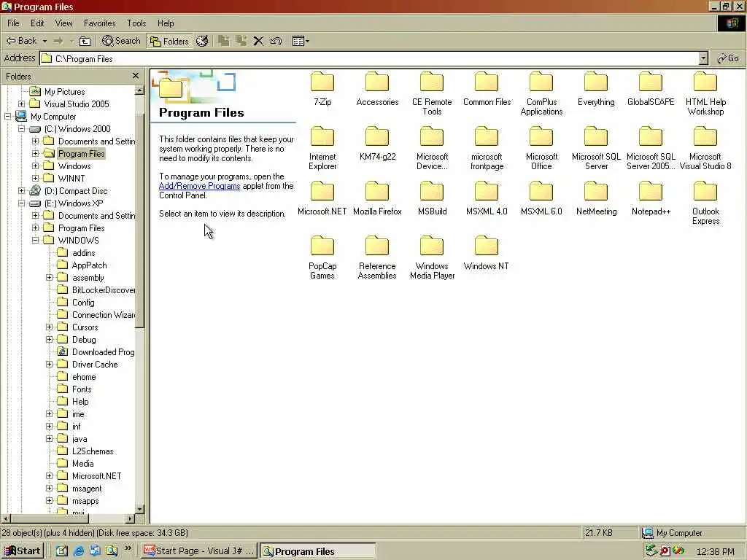Follow the Add/Remove Programs link
This screenshot has height=560, width=747.
pos(199,186)
